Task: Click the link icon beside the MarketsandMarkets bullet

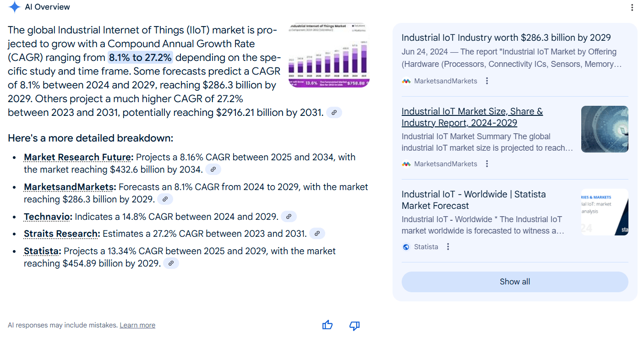Action: coord(165,199)
